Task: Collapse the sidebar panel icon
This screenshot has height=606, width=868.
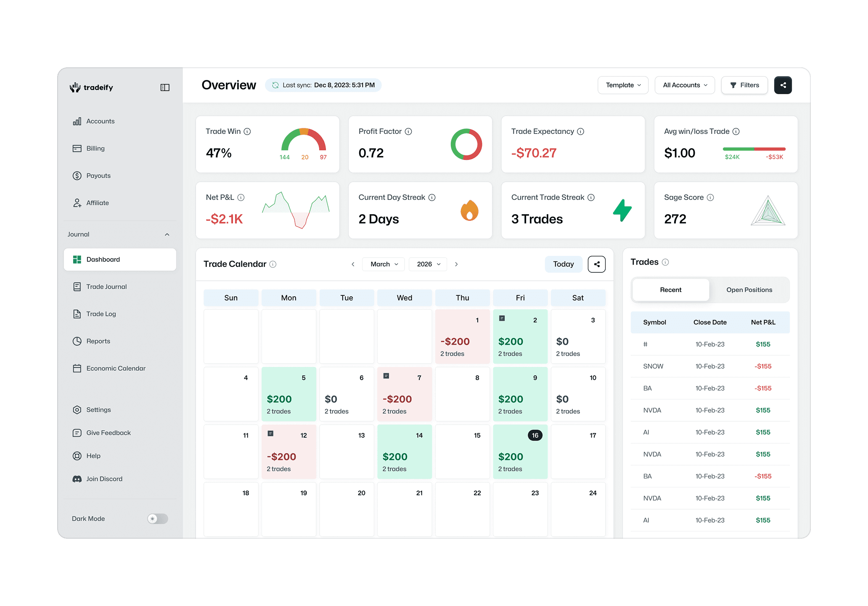Action: 165,88
